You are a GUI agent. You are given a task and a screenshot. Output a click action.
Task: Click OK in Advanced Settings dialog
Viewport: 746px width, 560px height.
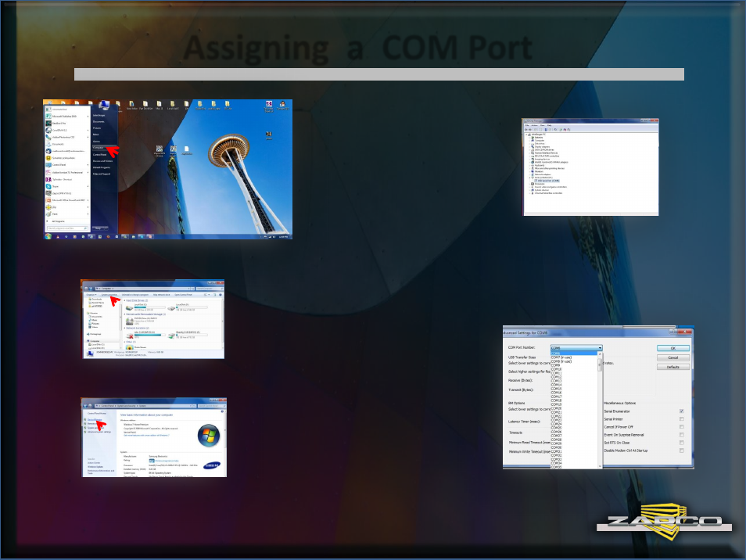[x=672, y=348]
